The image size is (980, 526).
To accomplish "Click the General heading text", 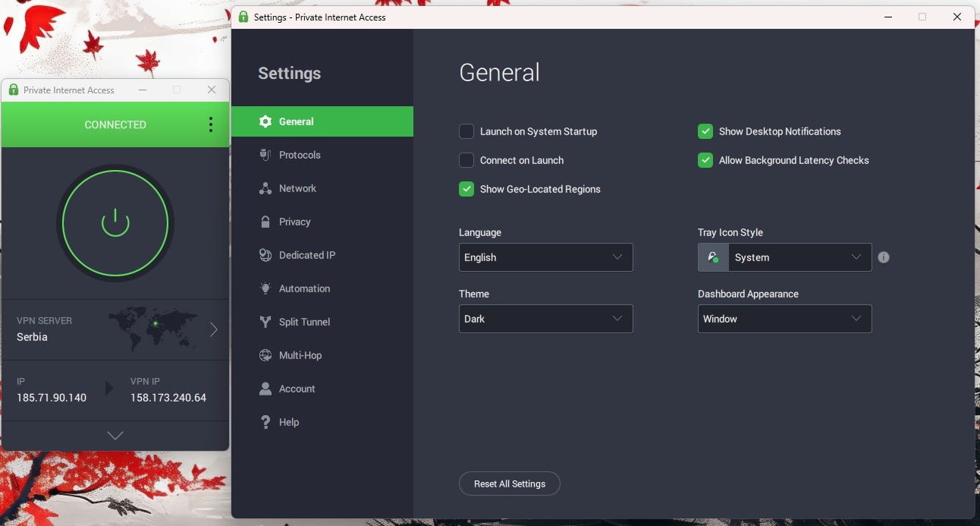I will click(x=500, y=73).
